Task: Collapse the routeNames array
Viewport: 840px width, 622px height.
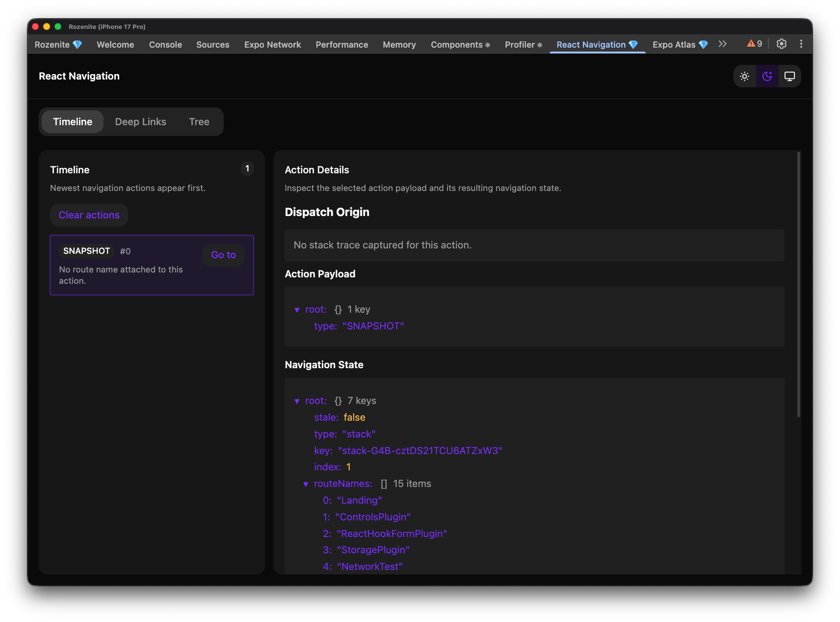Action: [306, 484]
